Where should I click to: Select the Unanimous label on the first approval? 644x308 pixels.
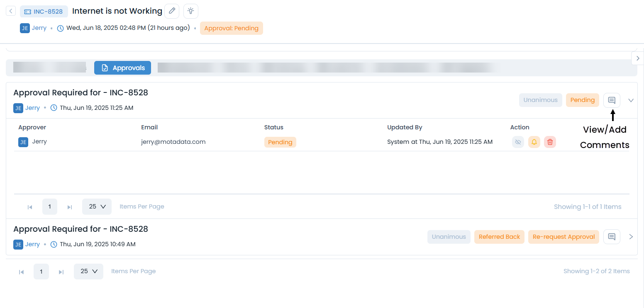(x=540, y=100)
